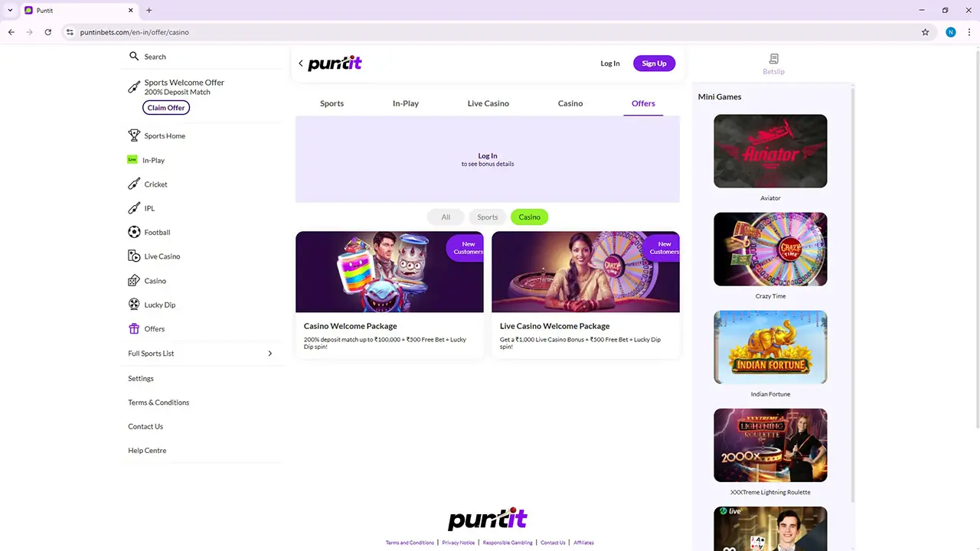The image size is (980, 551).
Task: Open Sports Home trophy icon
Action: pyautogui.click(x=134, y=135)
